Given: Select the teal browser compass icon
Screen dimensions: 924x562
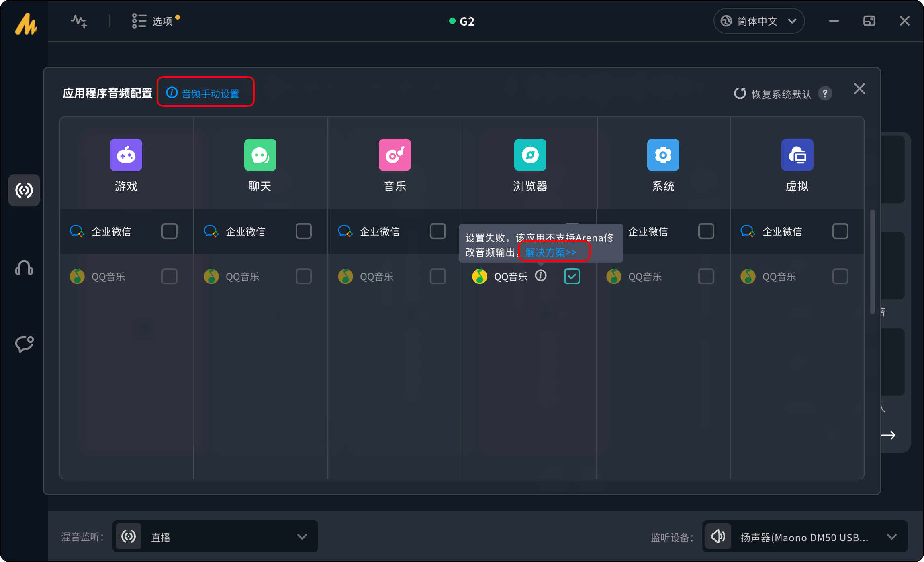Looking at the screenshot, I should [x=530, y=155].
